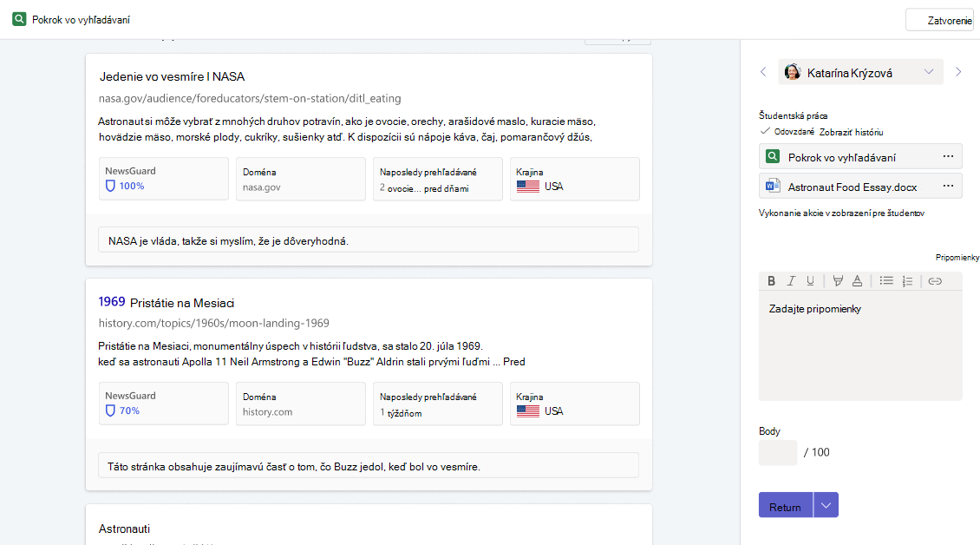Expand the Return button dropdown arrow

[x=826, y=505]
